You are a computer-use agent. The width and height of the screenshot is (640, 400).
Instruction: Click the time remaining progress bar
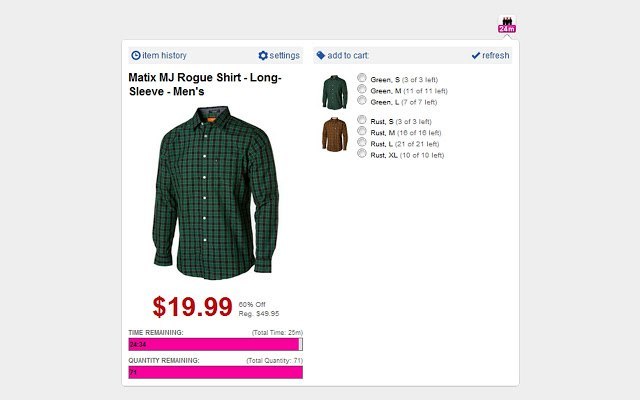pyautogui.click(x=216, y=344)
